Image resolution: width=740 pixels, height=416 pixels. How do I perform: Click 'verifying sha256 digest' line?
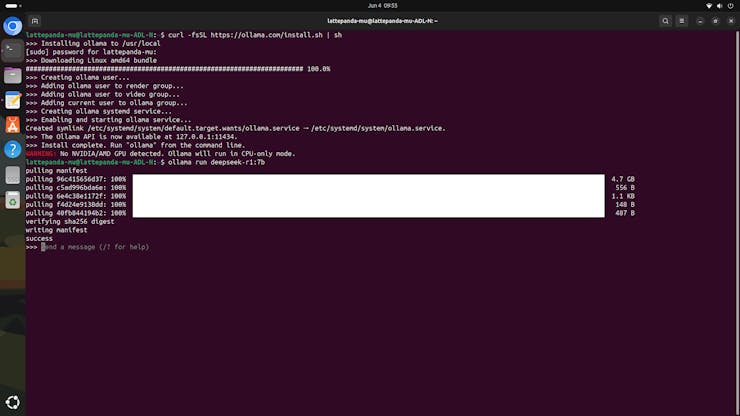click(x=70, y=221)
